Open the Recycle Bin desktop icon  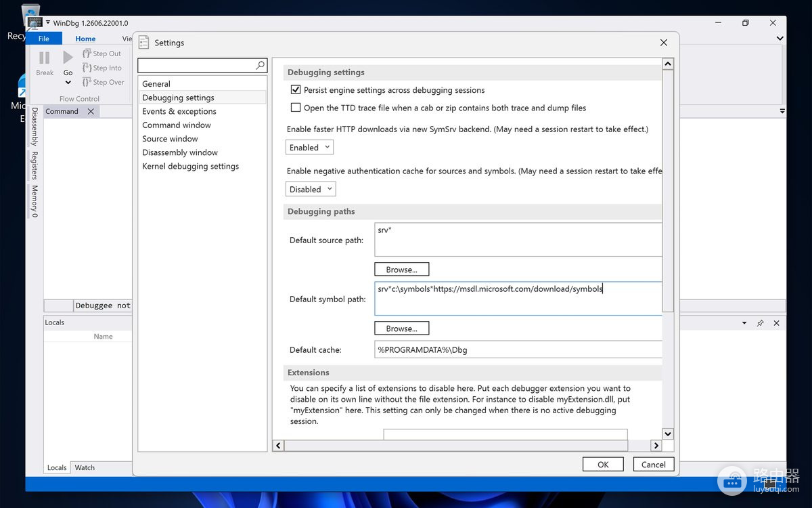click(30, 14)
